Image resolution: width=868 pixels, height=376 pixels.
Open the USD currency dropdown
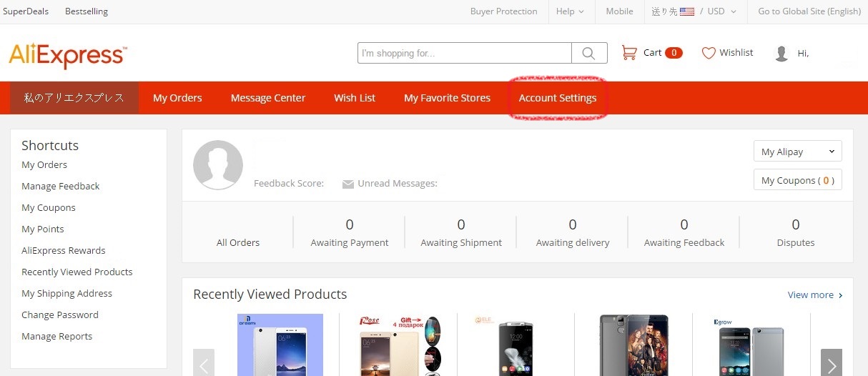click(x=722, y=11)
